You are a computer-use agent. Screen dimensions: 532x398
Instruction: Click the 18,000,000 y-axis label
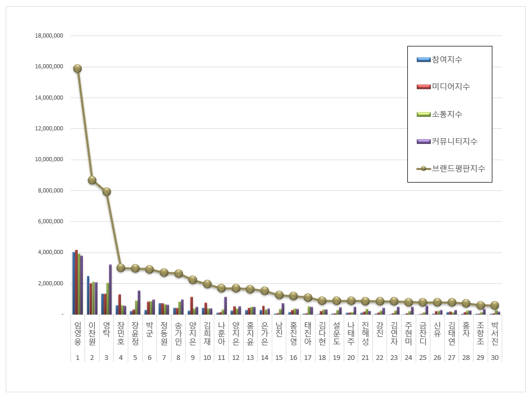49,35
